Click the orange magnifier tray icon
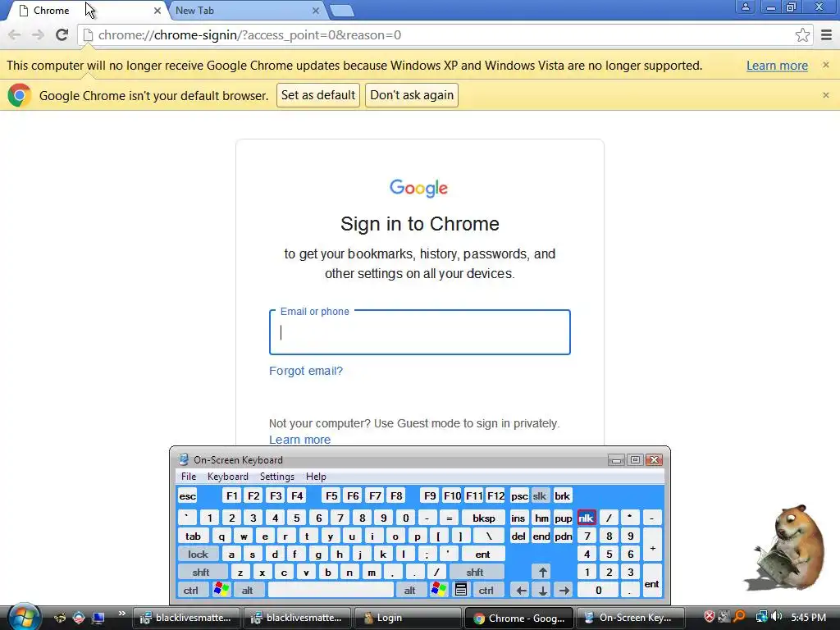This screenshot has height=630, width=840. 739,617
